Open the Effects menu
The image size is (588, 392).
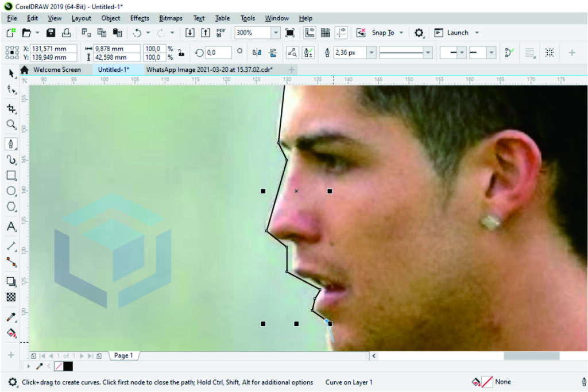tap(140, 18)
